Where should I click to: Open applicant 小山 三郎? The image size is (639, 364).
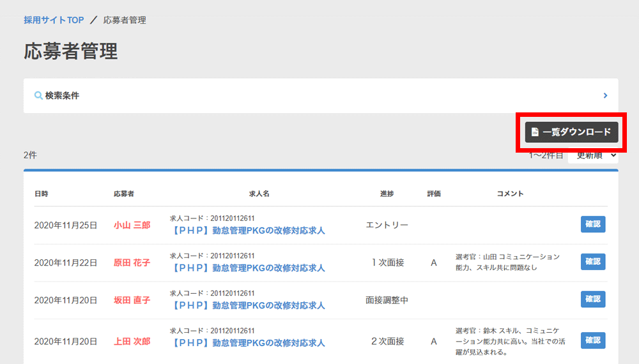[132, 225]
